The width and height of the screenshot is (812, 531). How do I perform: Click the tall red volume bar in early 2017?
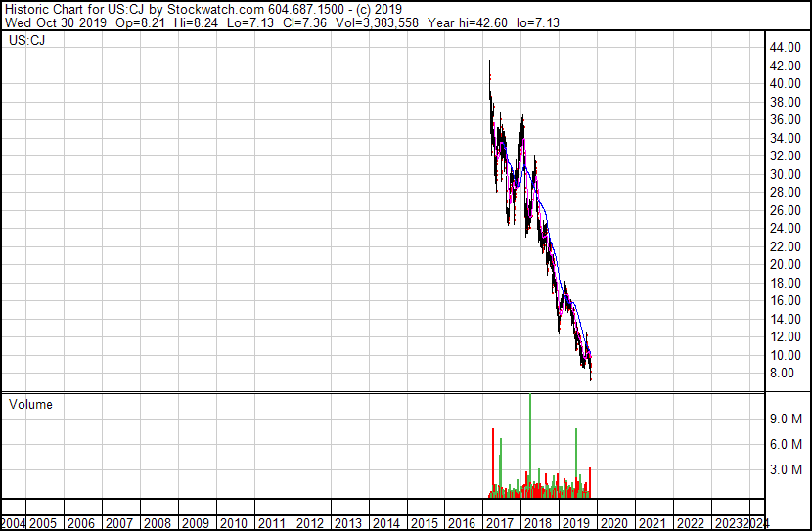tap(493, 464)
